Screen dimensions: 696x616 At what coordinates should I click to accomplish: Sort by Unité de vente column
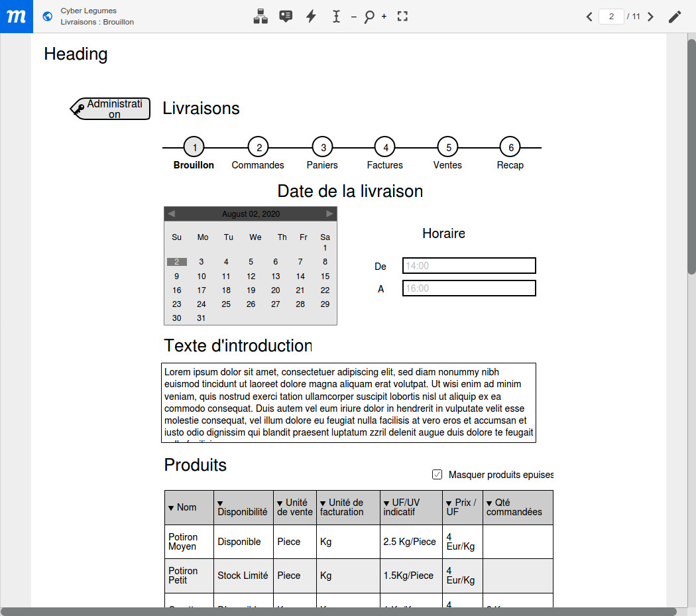(x=280, y=503)
